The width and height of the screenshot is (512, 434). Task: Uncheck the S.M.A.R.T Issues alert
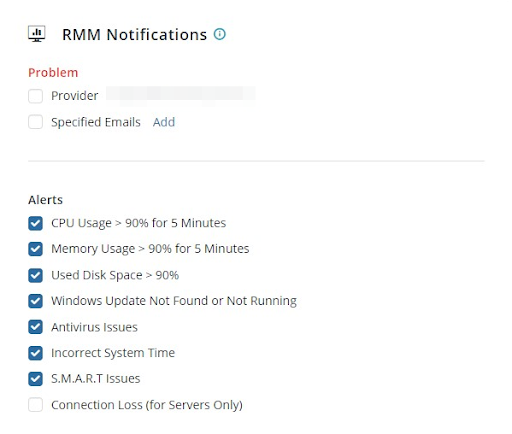pos(35,379)
